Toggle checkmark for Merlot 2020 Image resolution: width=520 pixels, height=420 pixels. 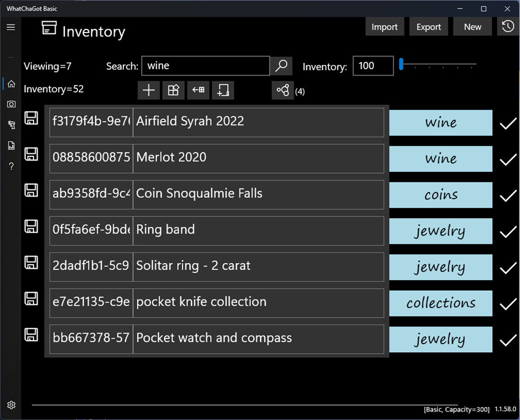(508, 160)
